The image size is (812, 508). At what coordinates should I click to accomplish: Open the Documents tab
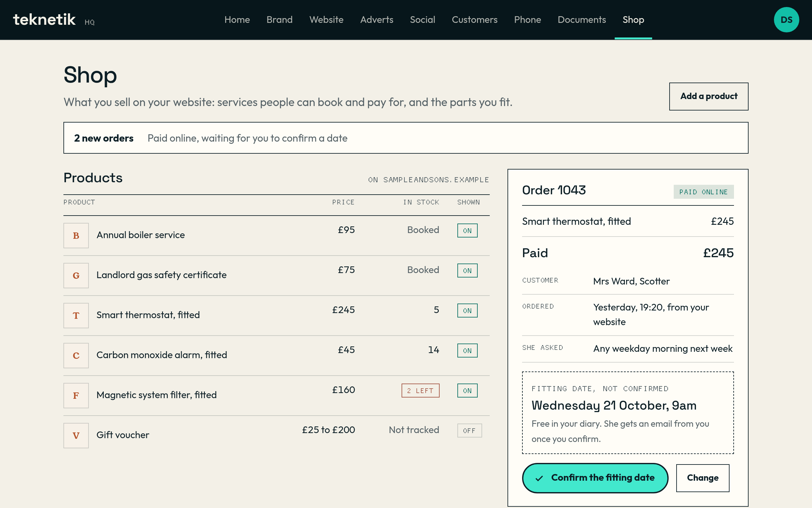tap(581, 20)
